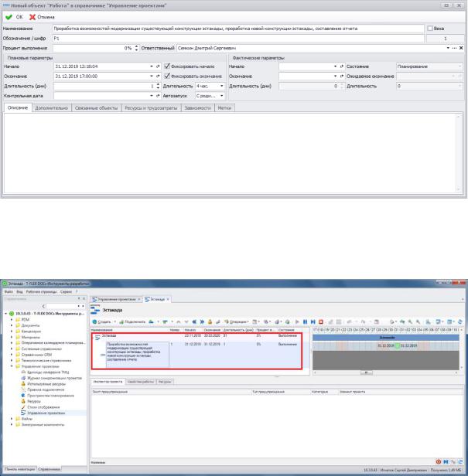Click the Gantt chart horizontal scrollbar
The width and height of the screenshot is (468, 476).
(386, 372)
